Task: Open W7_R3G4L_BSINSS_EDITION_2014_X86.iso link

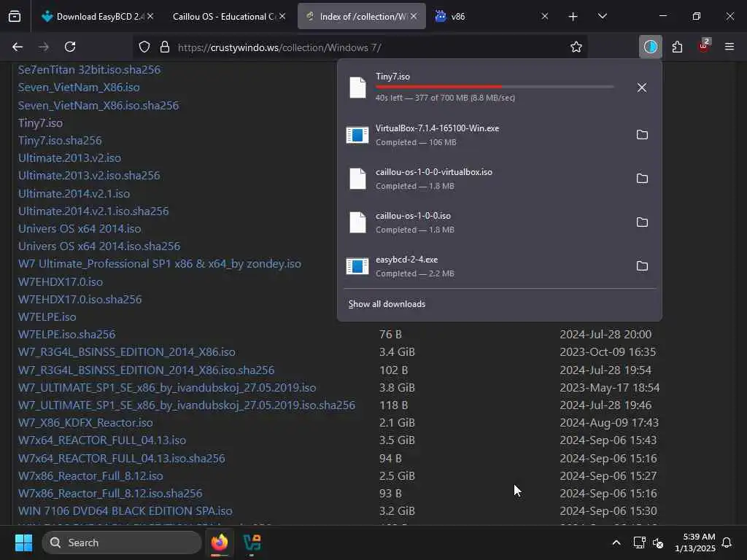Action: tap(127, 352)
